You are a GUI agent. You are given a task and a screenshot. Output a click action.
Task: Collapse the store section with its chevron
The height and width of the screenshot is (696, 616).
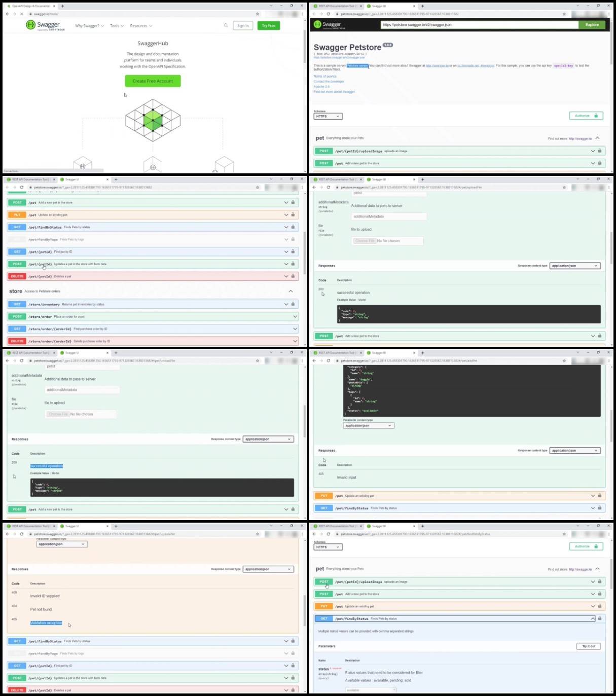(291, 291)
